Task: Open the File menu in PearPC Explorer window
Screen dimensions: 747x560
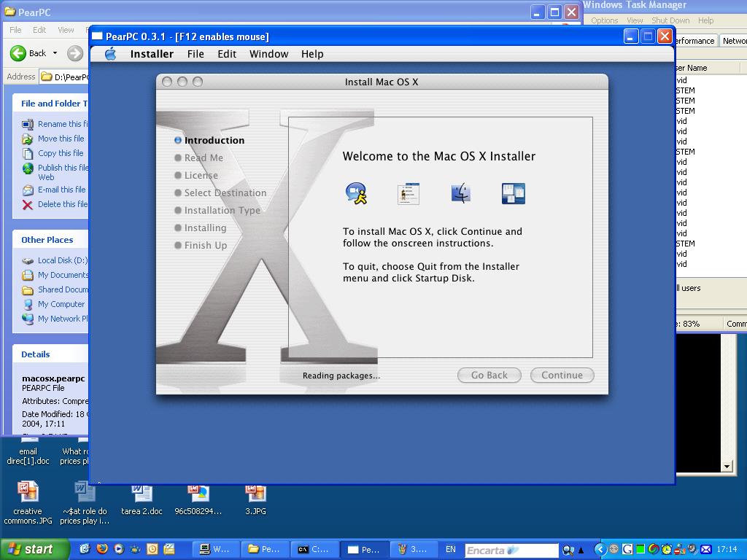Action: [16, 30]
